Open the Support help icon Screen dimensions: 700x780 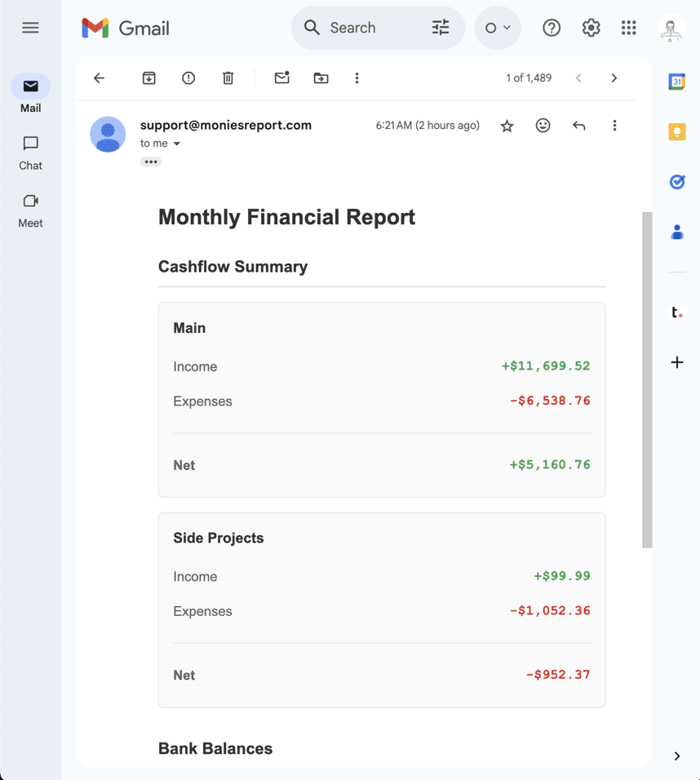coord(552,28)
